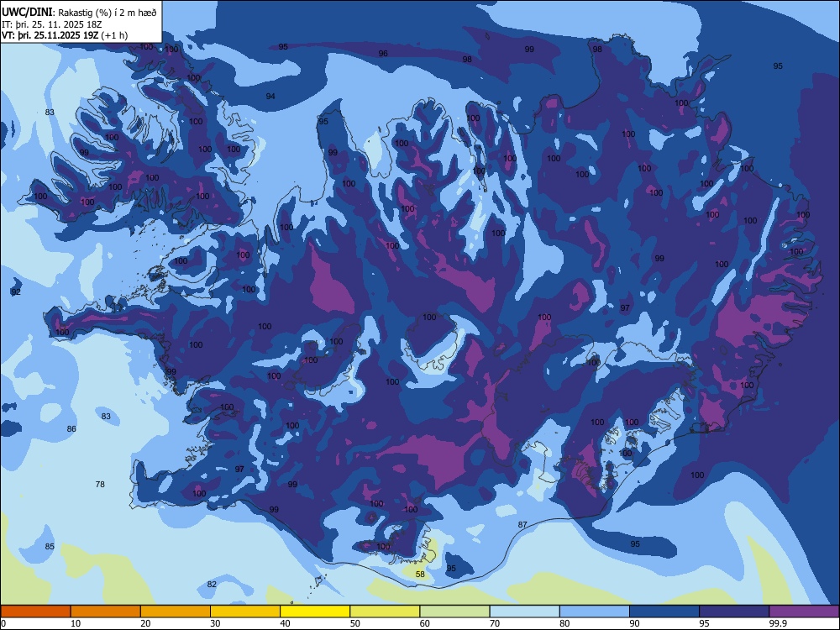Click the '92' humidity value at the far west edge

click(x=16, y=292)
